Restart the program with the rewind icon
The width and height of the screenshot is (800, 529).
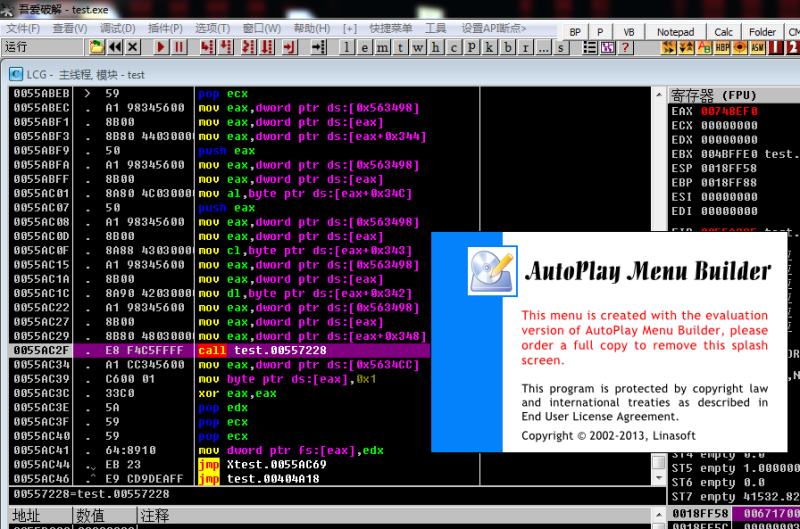click(115, 47)
